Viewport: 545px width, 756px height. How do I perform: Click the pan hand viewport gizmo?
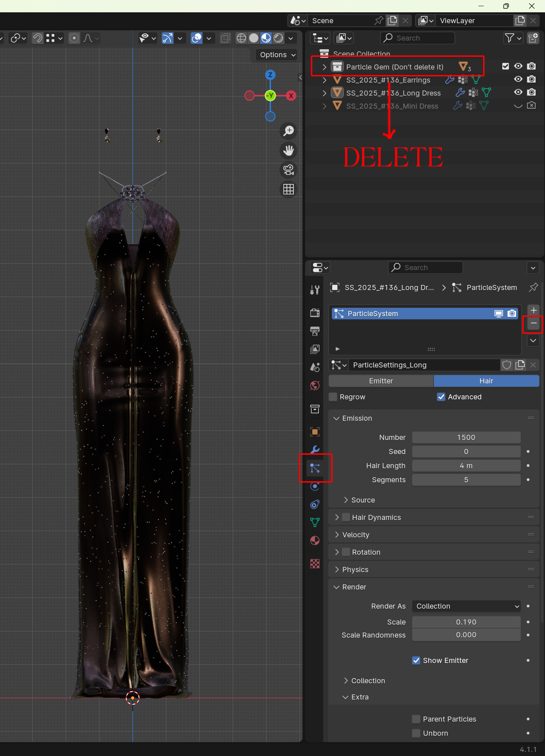pos(288,150)
